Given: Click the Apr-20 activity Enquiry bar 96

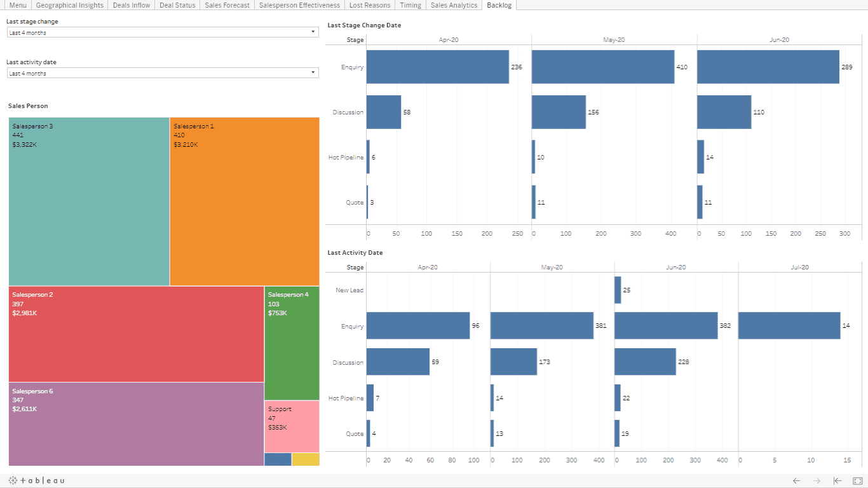Looking at the screenshot, I should 418,325.
